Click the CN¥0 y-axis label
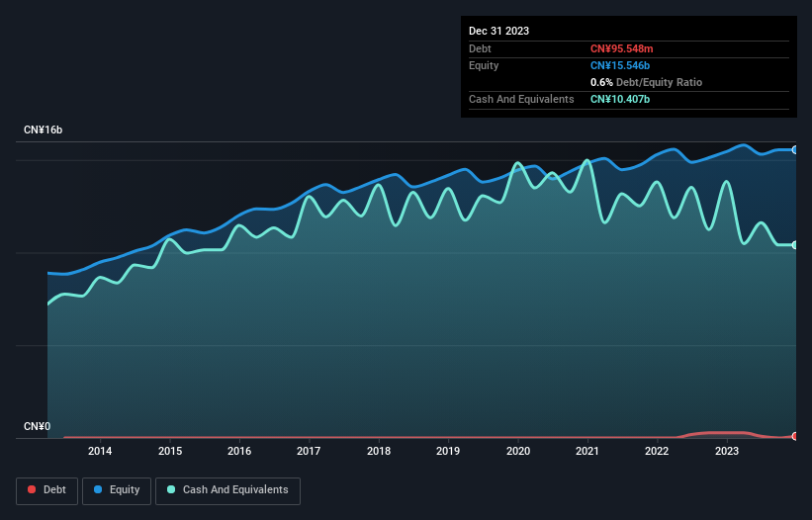 (x=38, y=426)
